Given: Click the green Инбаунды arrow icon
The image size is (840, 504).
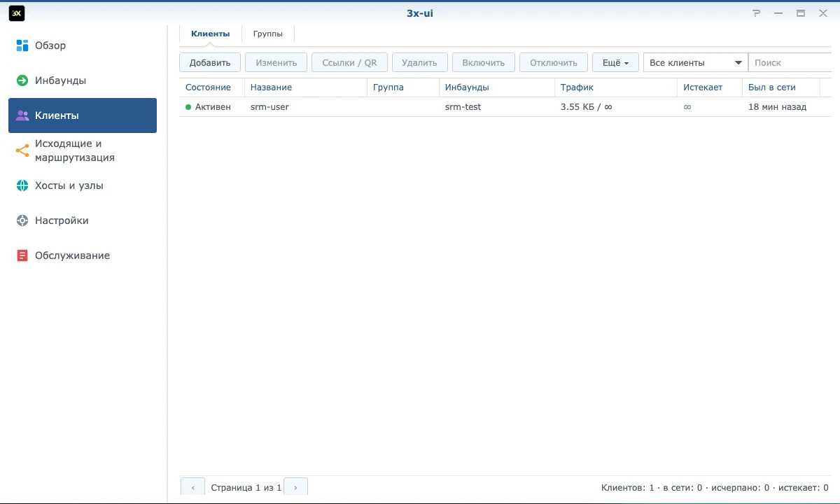Looking at the screenshot, I should (x=22, y=80).
